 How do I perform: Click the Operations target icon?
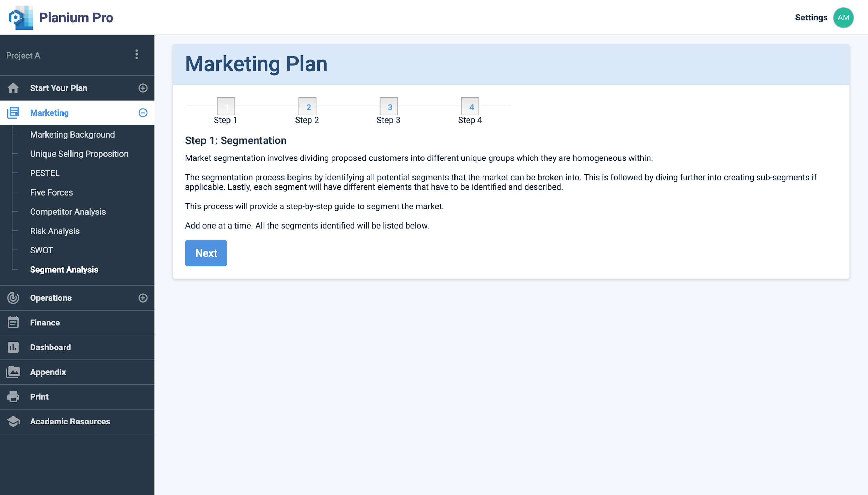pyautogui.click(x=13, y=298)
